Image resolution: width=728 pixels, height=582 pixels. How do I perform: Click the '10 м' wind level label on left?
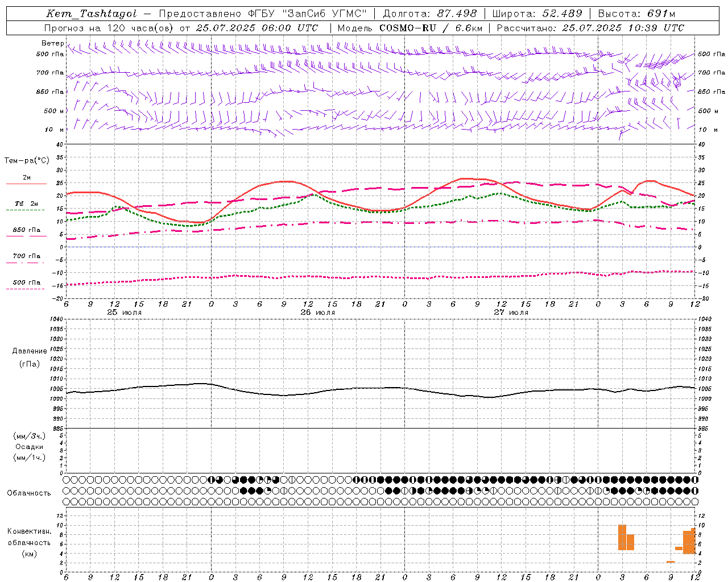coord(53,130)
